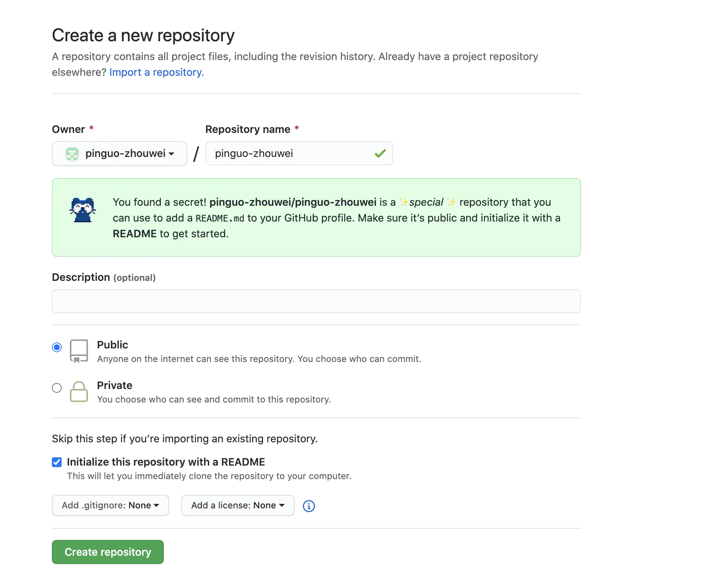
Task: Click 'Anyone on the internet can see' description
Action: 259,359
